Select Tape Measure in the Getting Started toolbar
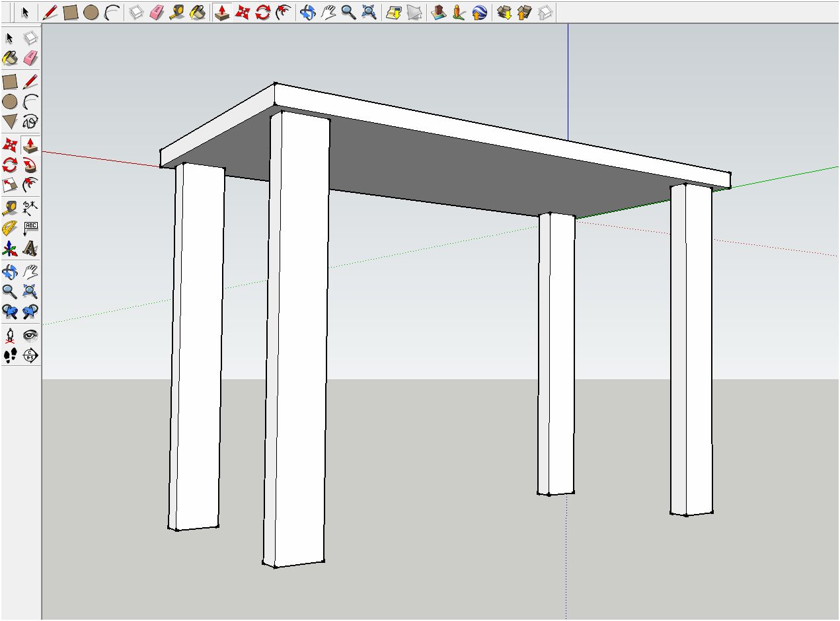840x621 pixels. point(177,13)
